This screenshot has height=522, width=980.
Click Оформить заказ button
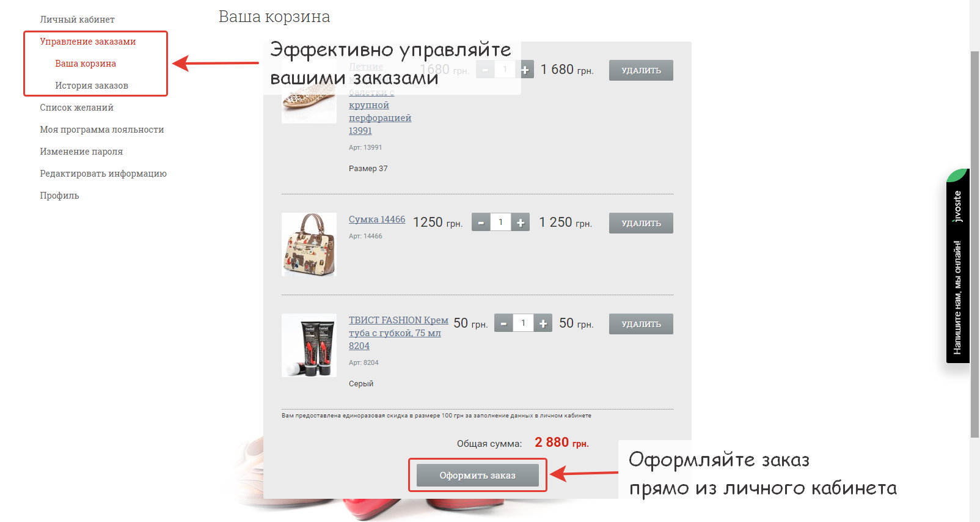tap(478, 475)
